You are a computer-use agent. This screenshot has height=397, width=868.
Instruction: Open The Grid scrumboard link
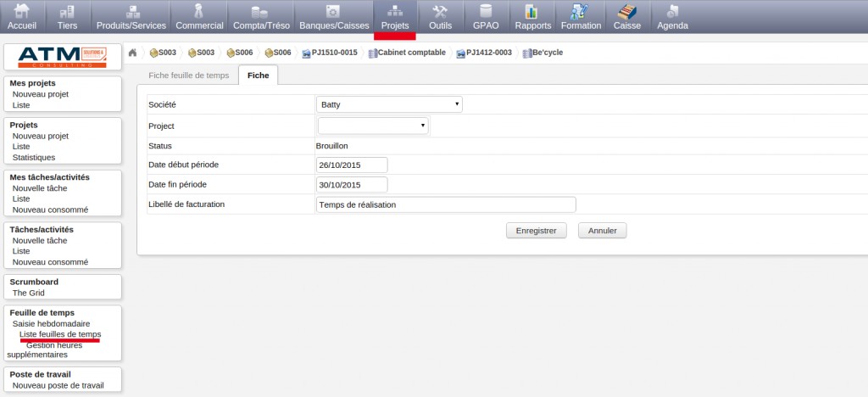pos(28,293)
